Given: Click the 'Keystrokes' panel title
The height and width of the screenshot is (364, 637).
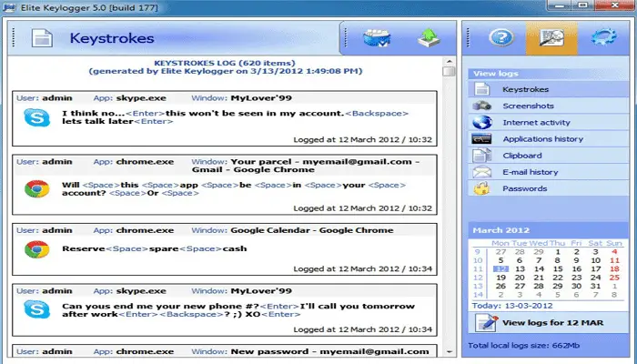Looking at the screenshot, I should 112,38.
